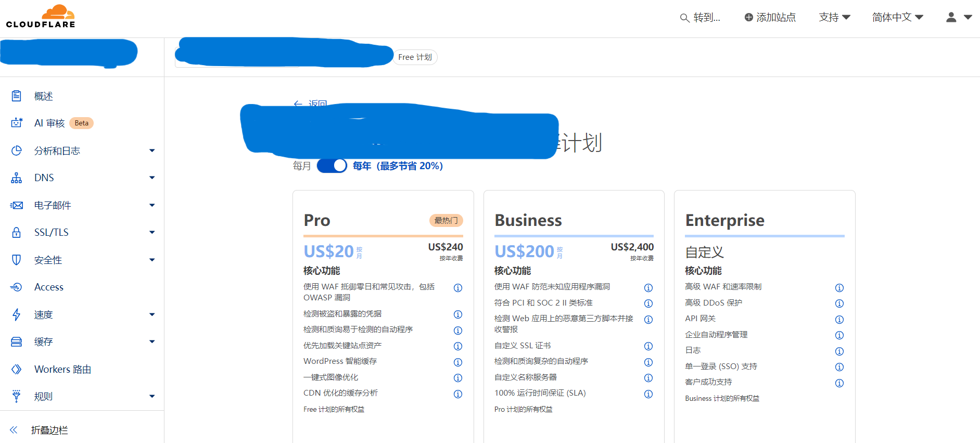The width and height of the screenshot is (980, 443).
Task: Click the DNS network icon
Action: (17, 178)
